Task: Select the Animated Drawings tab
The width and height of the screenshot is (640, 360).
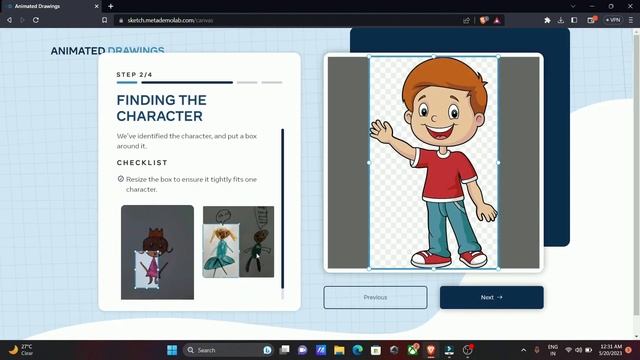Action: [51, 6]
